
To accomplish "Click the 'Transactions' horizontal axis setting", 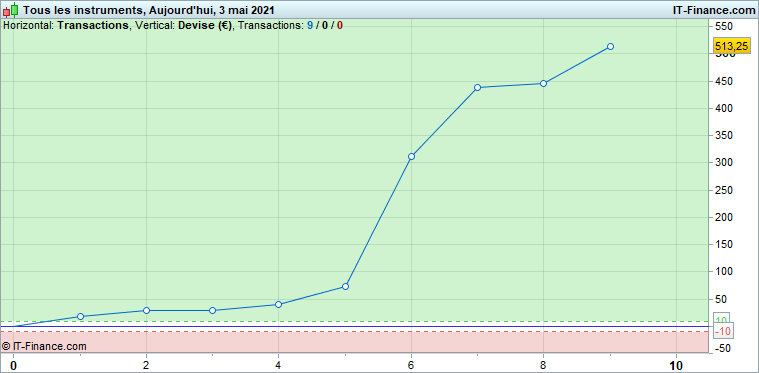I will [93, 25].
